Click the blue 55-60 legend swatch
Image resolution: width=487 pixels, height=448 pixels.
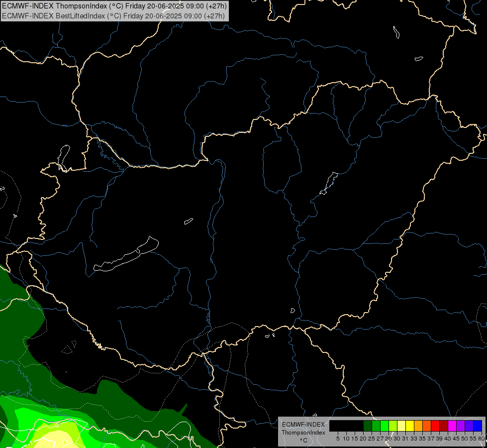[478, 426]
